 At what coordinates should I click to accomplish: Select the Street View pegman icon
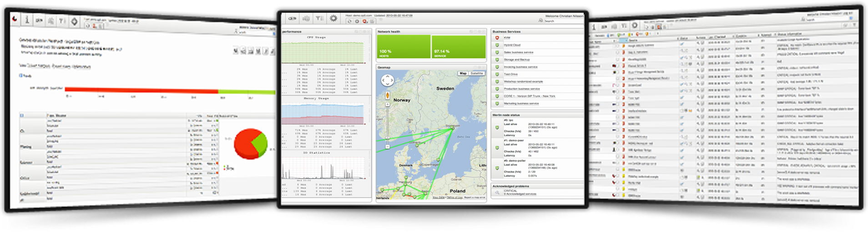tap(388, 95)
